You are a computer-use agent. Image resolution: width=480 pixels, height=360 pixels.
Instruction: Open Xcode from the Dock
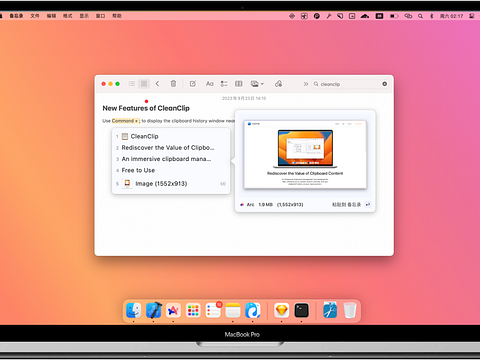pos(154,311)
